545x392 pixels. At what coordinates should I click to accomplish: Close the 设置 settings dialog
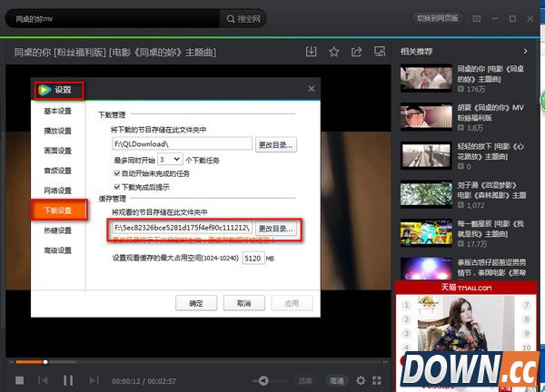point(312,89)
